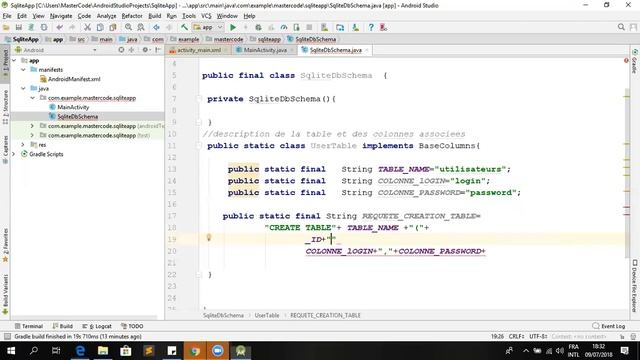Click the Open folder toolbar icon
This screenshot has height=360, width=640.
[x=6, y=27]
